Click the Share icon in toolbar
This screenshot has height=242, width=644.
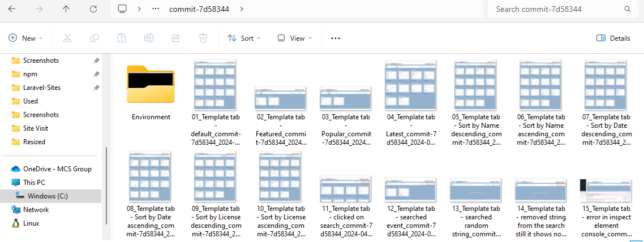pyautogui.click(x=176, y=38)
